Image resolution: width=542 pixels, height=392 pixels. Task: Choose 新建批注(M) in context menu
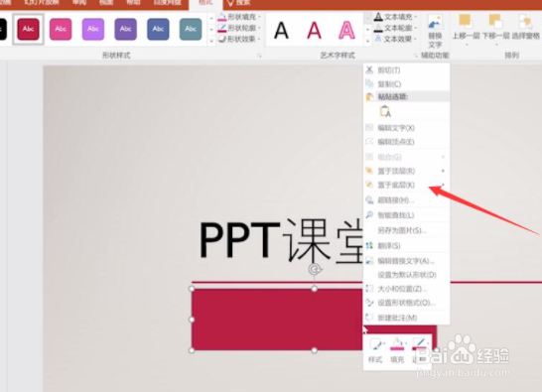(x=407, y=318)
